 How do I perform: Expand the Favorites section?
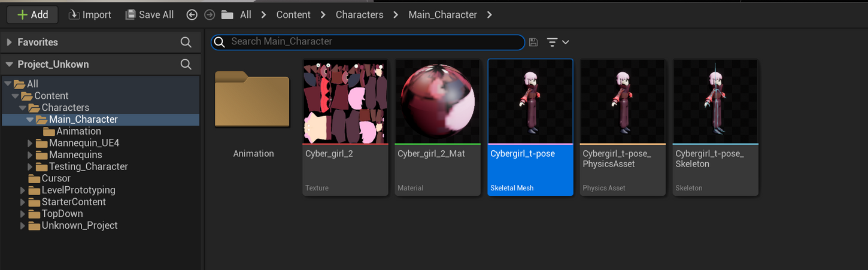[9, 43]
